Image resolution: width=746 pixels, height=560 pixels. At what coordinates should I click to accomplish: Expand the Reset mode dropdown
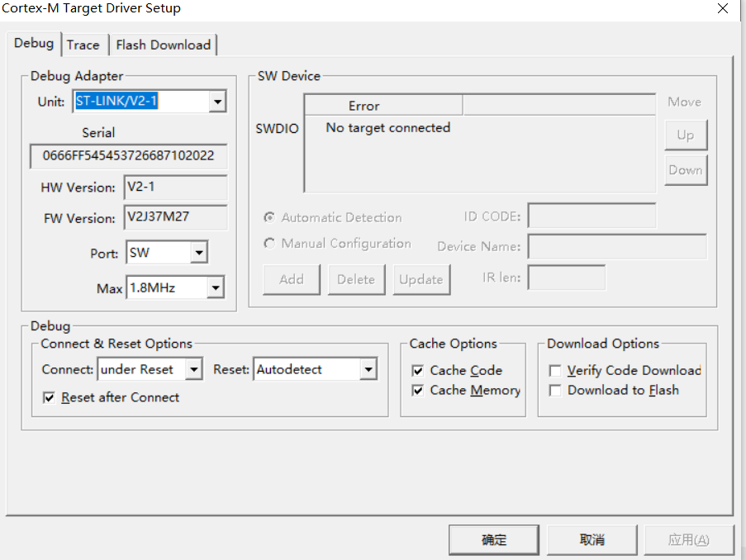click(x=369, y=368)
